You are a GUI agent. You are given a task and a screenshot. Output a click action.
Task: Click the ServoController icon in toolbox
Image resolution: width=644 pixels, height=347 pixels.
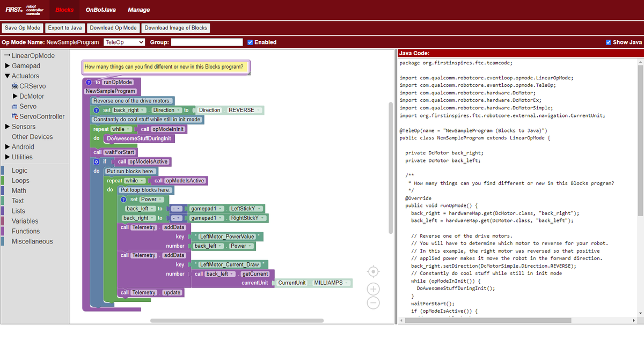click(x=14, y=117)
